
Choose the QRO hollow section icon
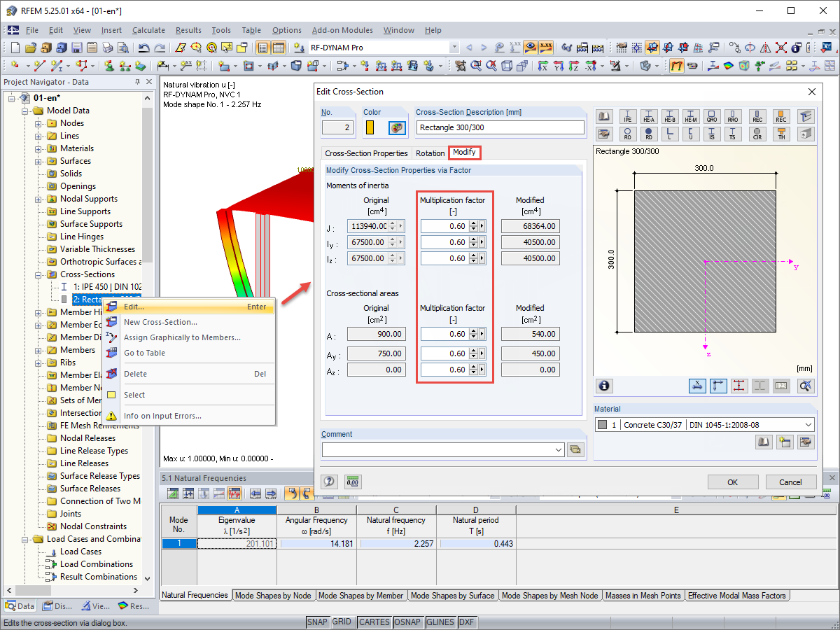(x=713, y=116)
